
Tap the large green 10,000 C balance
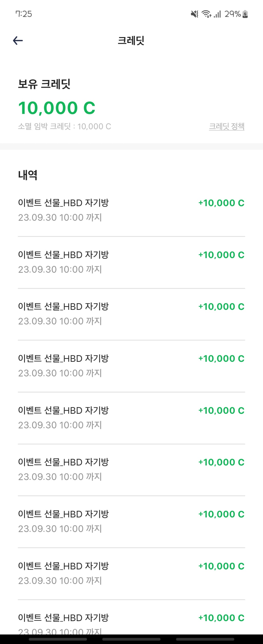[57, 108]
